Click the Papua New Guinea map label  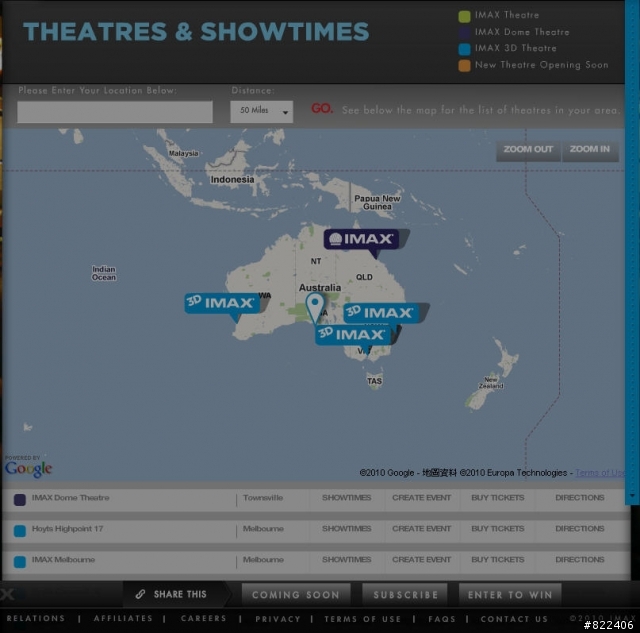[x=377, y=202]
